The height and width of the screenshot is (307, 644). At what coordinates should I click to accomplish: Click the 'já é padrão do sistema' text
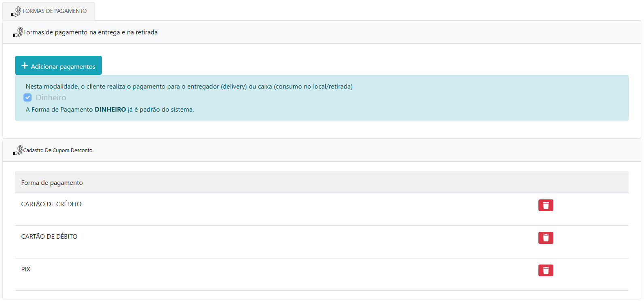click(161, 110)
